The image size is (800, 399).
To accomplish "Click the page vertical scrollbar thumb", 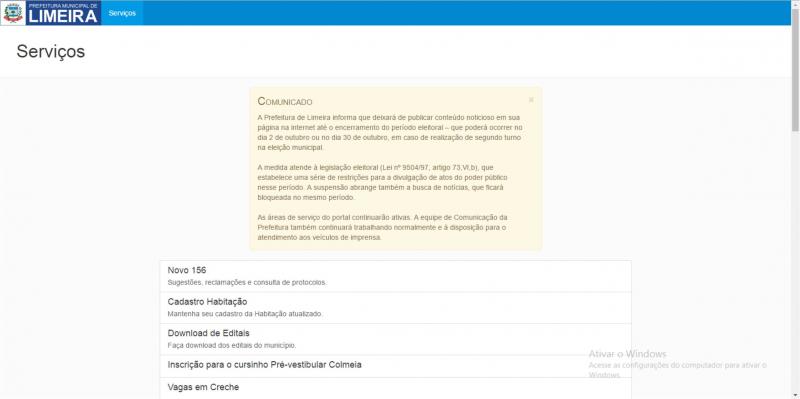I will [x=795, y=70].
